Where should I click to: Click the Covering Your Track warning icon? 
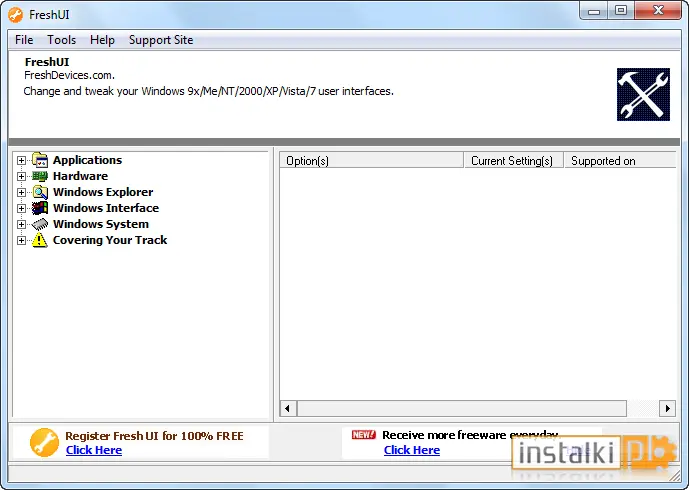(40, 240)
